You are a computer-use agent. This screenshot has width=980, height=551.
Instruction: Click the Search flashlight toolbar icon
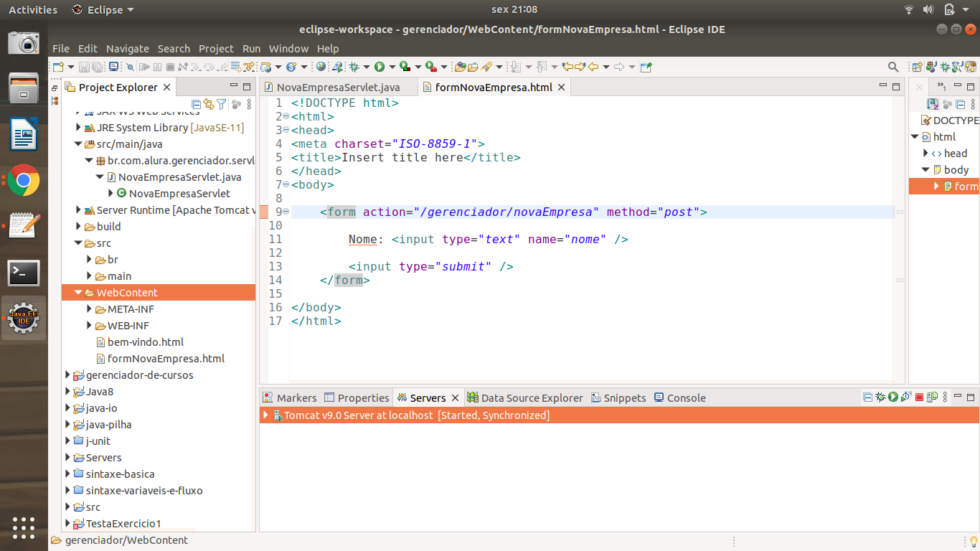[x=487, y=67]
